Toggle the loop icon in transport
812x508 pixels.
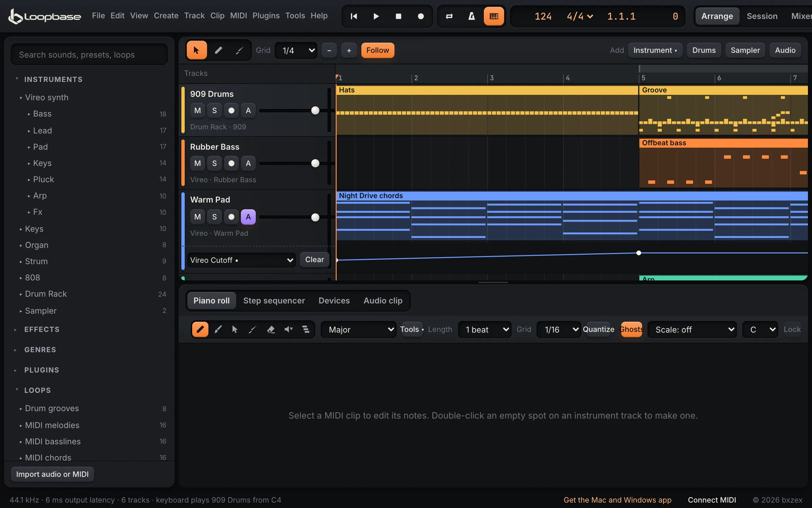point(449,16)
